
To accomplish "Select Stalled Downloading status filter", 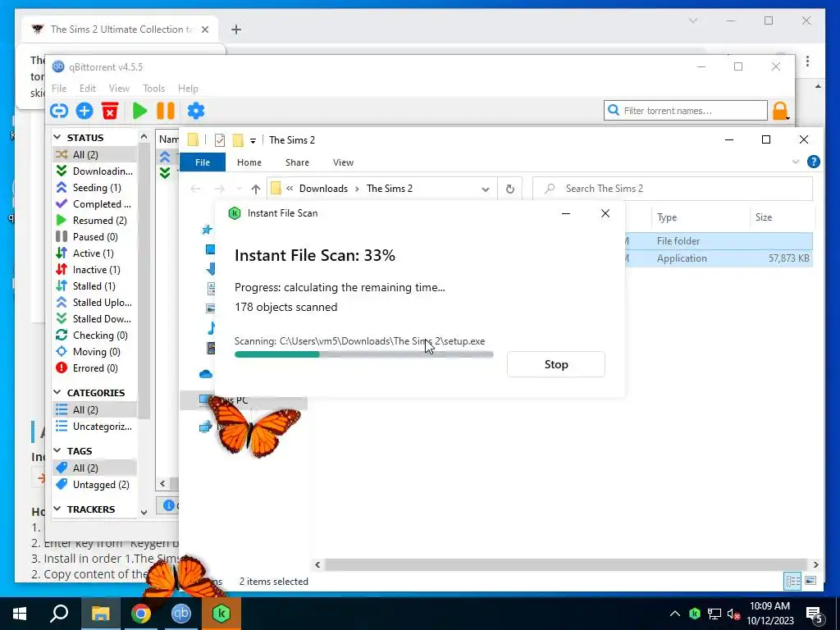I will coord(95,319).
